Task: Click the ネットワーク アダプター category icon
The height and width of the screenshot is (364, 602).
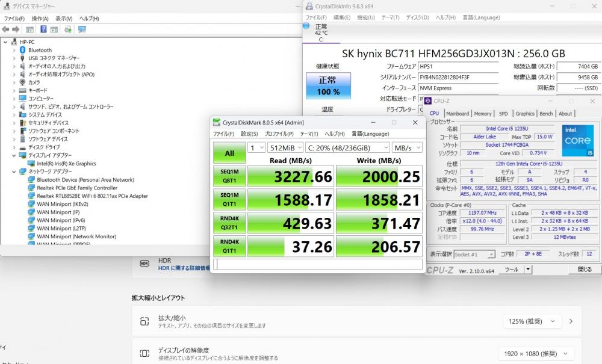Action: (23, 171)
